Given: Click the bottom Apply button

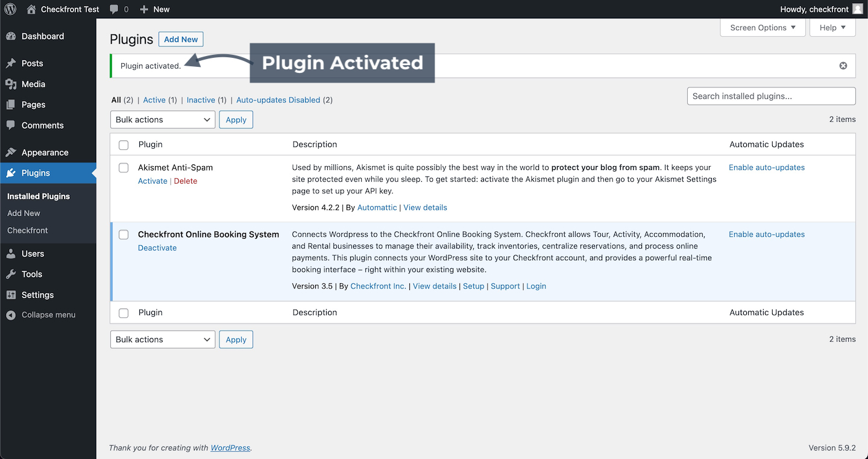Looking at the screenshot, I should click(x=236, y=339).
